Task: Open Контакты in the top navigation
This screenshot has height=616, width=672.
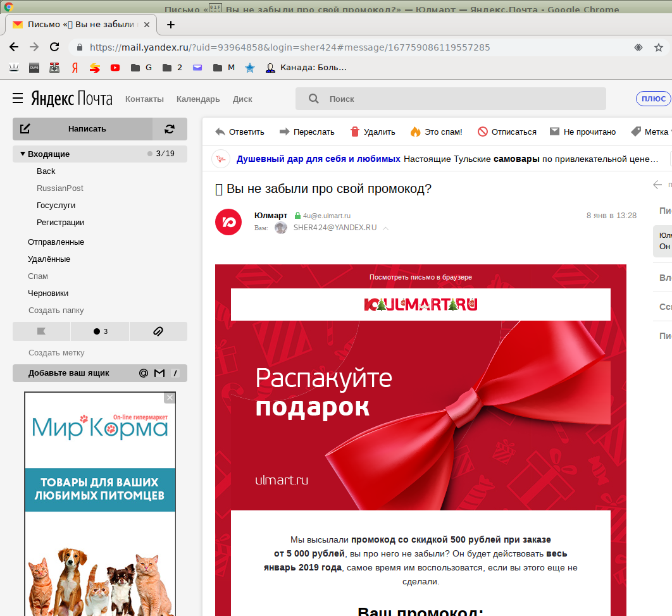Action: [144, 99]
